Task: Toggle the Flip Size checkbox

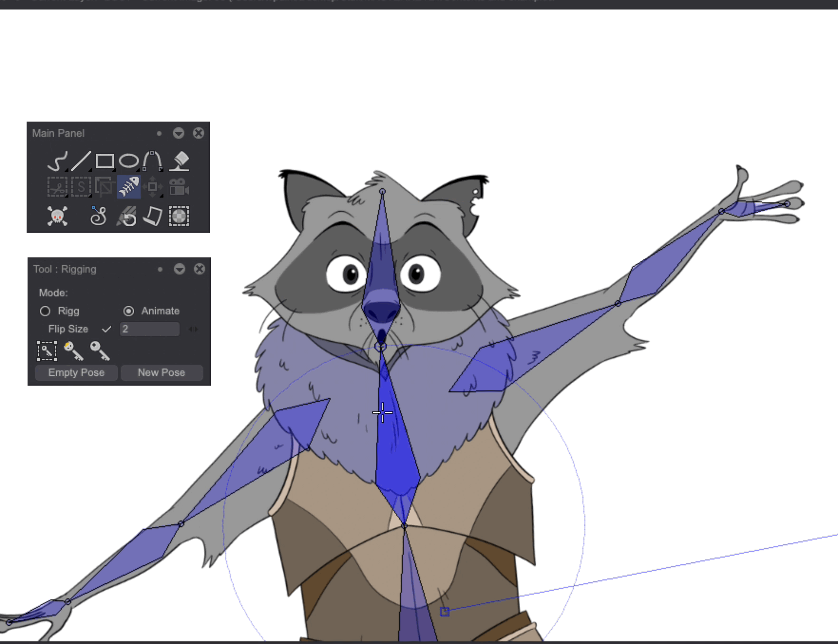Action: coord(107,329)
